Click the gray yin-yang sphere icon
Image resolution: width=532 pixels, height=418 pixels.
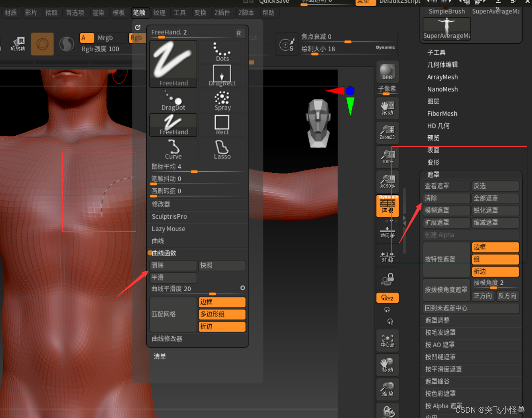67,44
